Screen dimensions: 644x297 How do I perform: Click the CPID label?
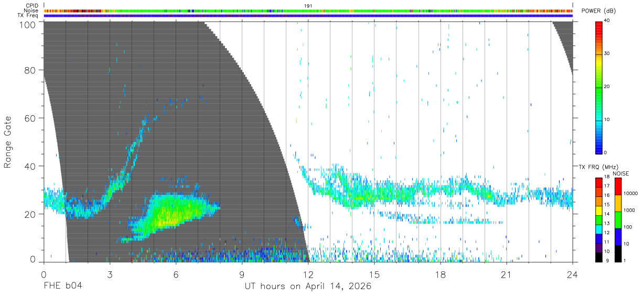pos(32,6)
